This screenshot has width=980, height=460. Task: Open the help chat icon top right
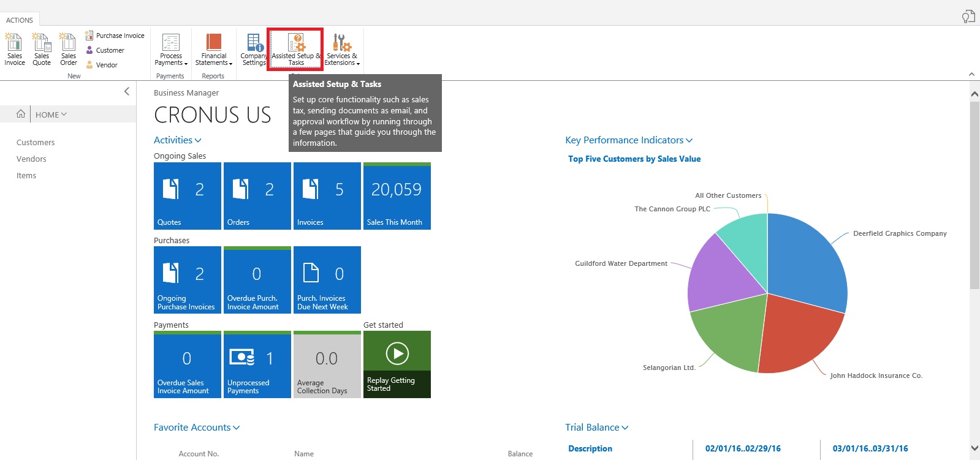coord(968,17)
